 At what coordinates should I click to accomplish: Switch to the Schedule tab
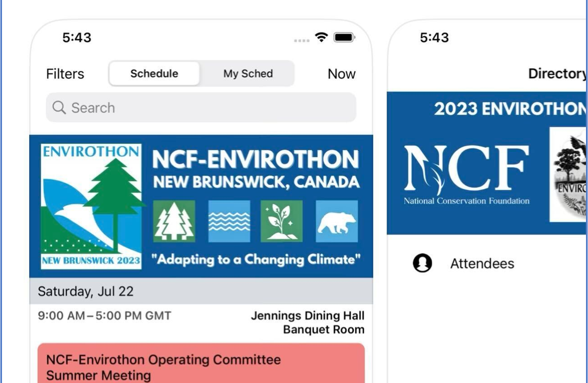154,74
